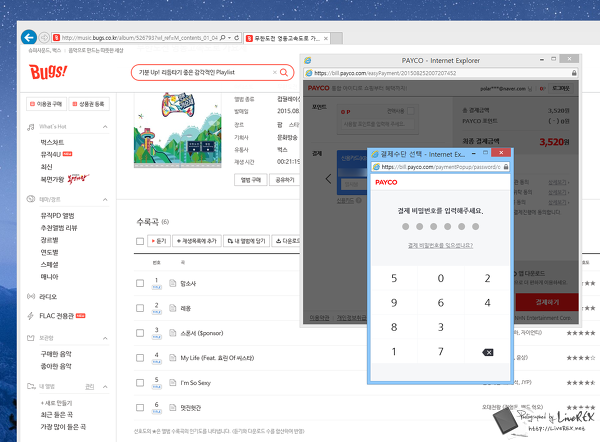This screenshot has height=442, width=600.
Task: Open purchased music in sidebar
Action: pyautogui.click(x=56, y=354)
